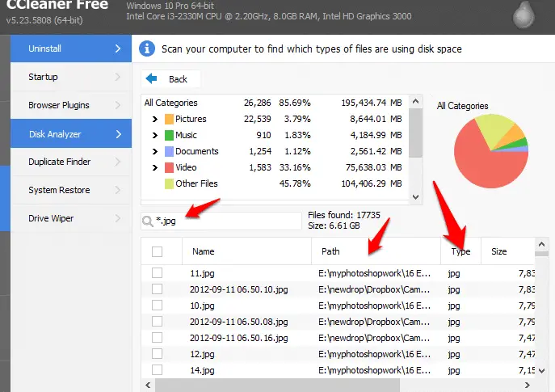Check the box for 10.jpg
This screenshot has height=392, width=555.
click(x=158, y=306)
